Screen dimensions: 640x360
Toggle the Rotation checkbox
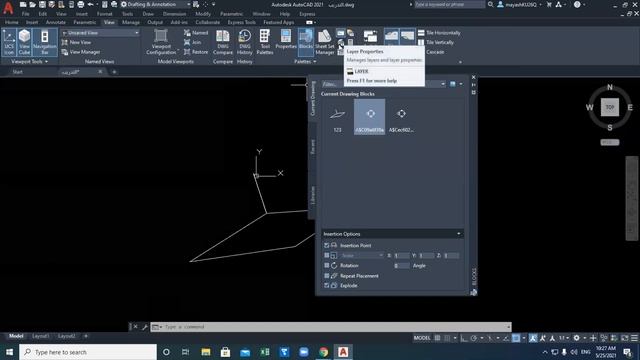coord(327,265)
